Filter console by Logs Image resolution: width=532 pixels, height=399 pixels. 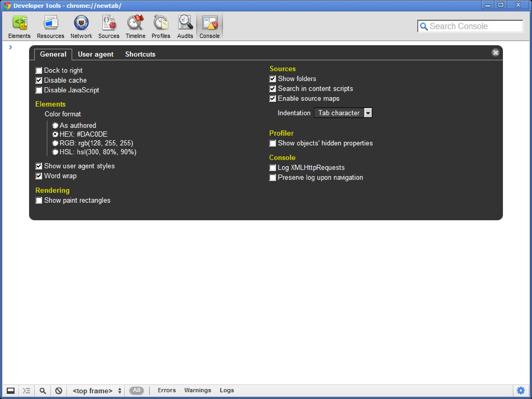(x=227, y=390)
